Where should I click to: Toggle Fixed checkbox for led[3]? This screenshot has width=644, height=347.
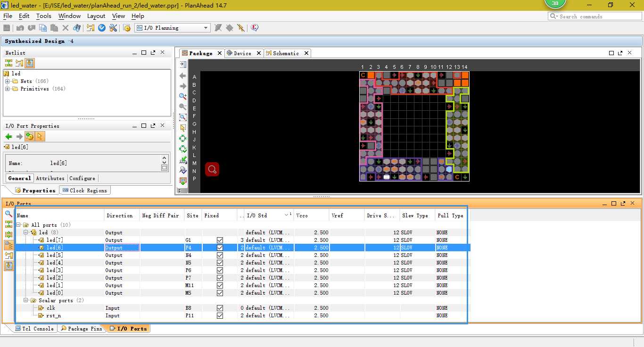(x=220, y=270)
